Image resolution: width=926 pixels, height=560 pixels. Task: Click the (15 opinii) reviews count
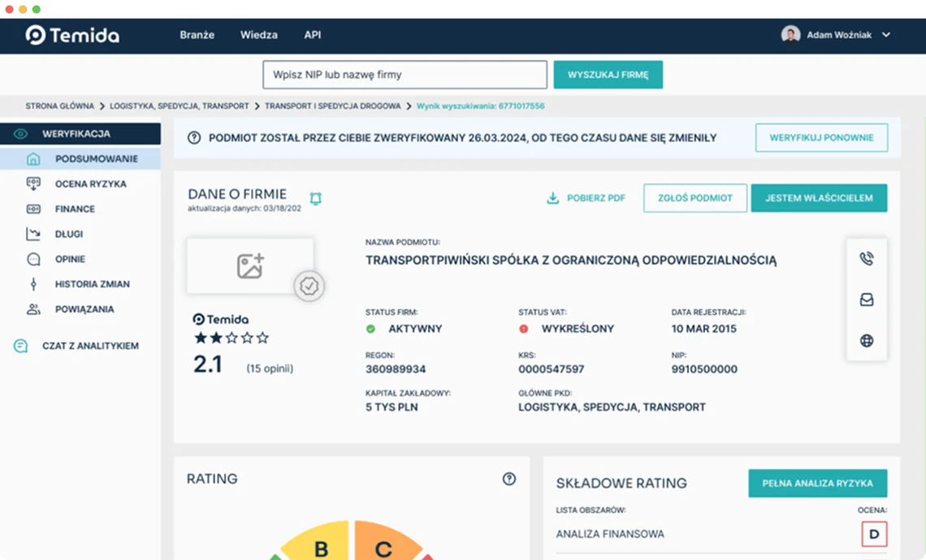point(270,368)
